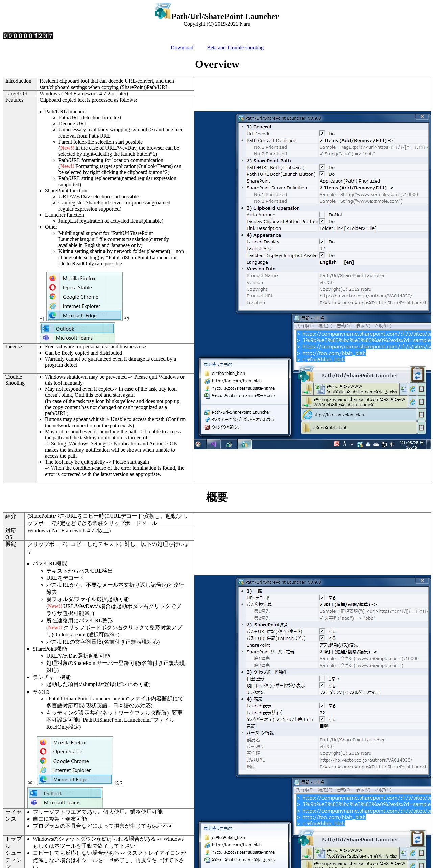Viewport: 434px width, 868px height.
Task: Click the page hit counter showing 0000001237
Action: (28, 36)
